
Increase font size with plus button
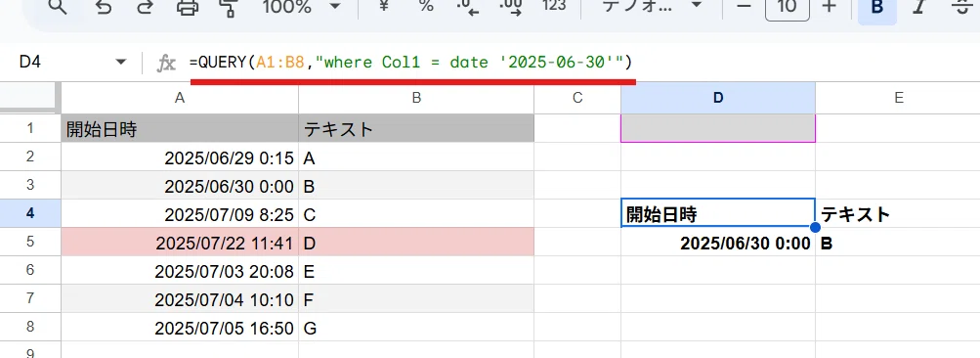pyautogui.click(x=829, y=6)
